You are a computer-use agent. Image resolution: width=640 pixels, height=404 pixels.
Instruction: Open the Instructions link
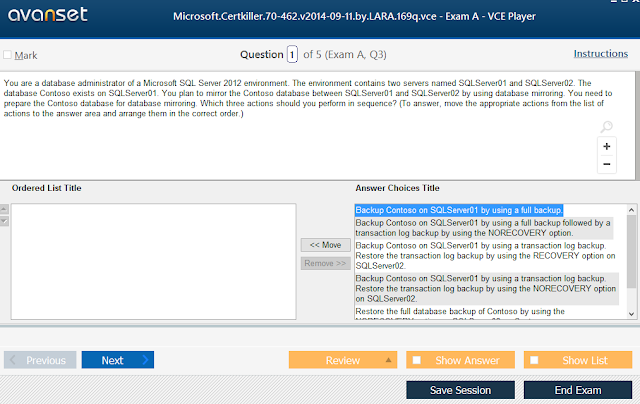pos(600,53)
